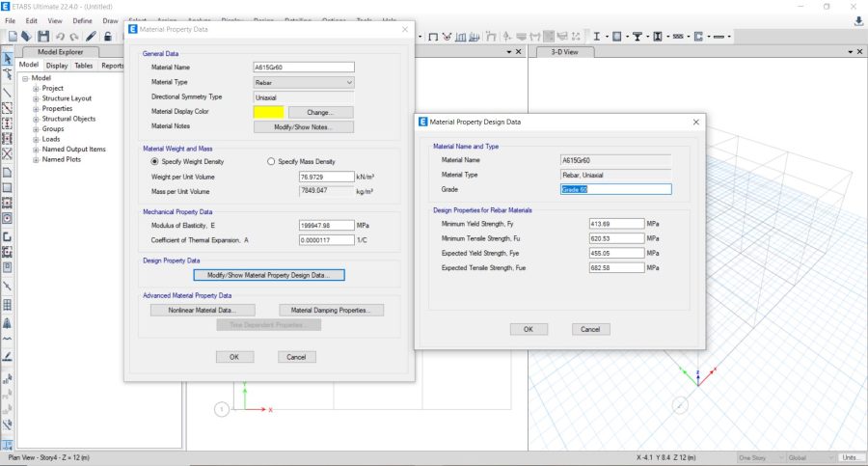This screenshot has width=868, height=466.
Task: Click the Change... color button
Action: click(x=320, y=113)
